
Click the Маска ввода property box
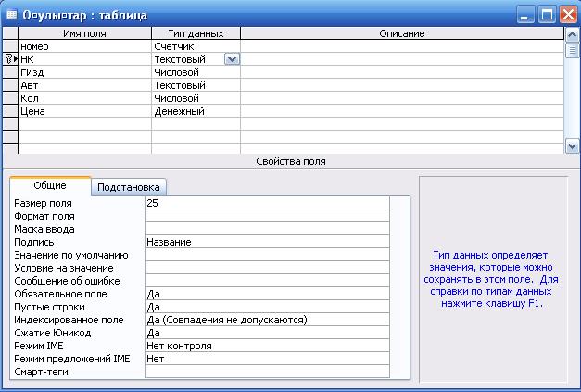pos(267,228)
